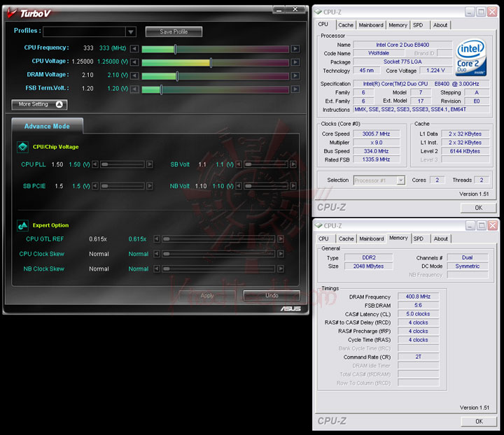The height and width of the screenshot is (435, 504).
Task: Decrease CPU PLL voltage arrow
Action: coord(94,164)
